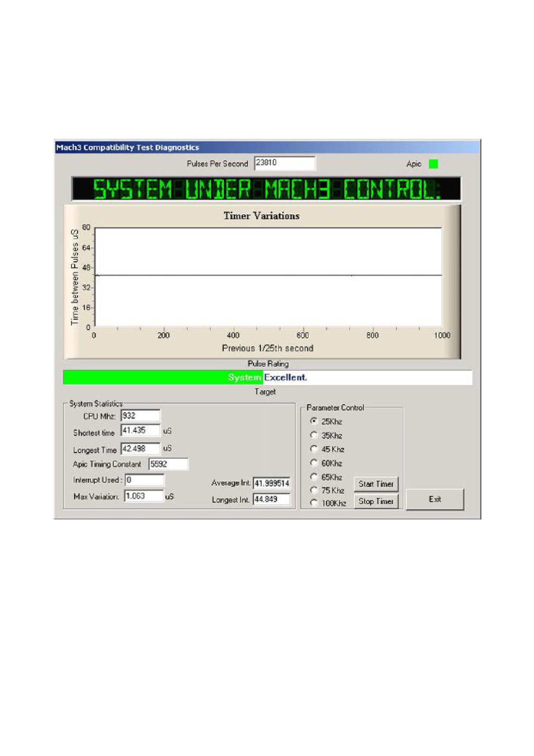534x756 pixels.
Task: Select the 25Khz radio button
Action: pyautogui.click(x=314, y=421)
